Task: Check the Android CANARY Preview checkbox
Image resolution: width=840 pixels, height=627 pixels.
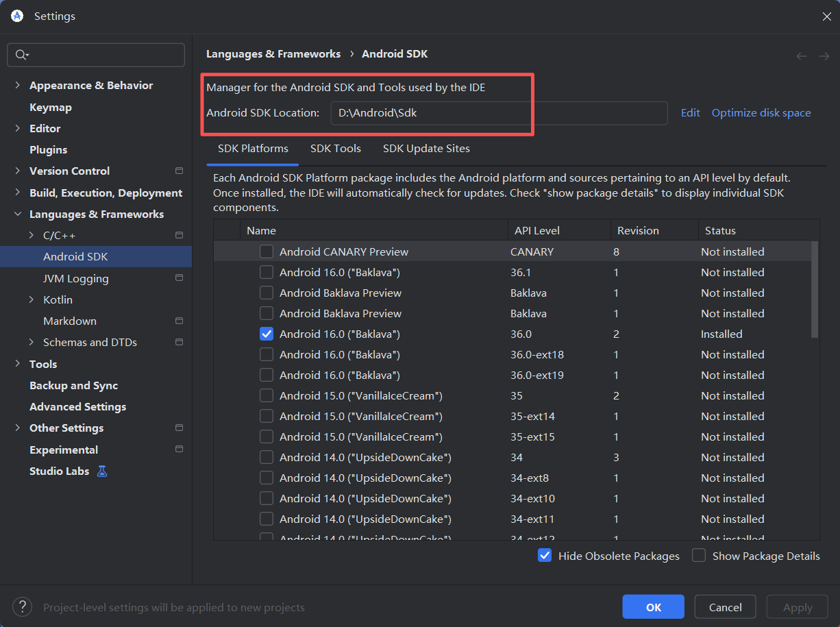Action: click(x=267, y=251)
